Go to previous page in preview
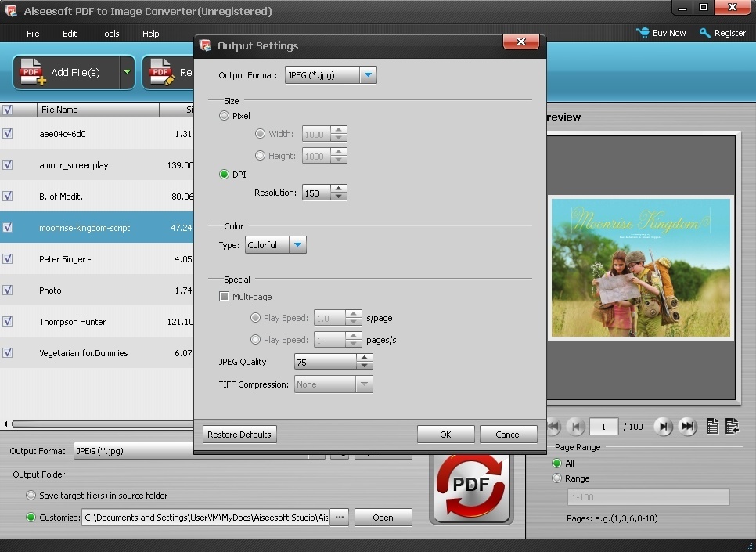 point(576,427)
